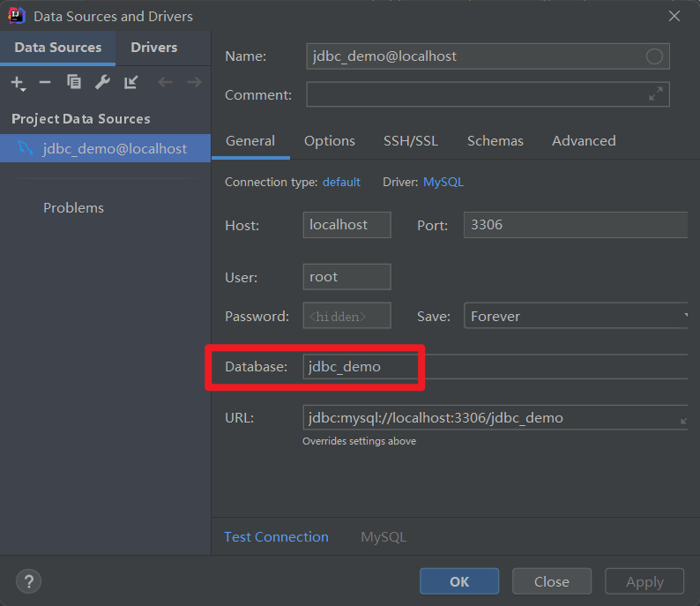Add a new data source with plus icon

click(x=19, y=83)
